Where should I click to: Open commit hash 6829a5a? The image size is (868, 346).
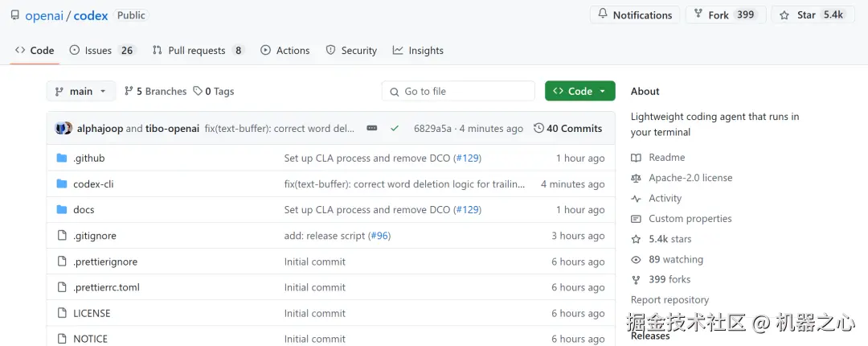432,129
